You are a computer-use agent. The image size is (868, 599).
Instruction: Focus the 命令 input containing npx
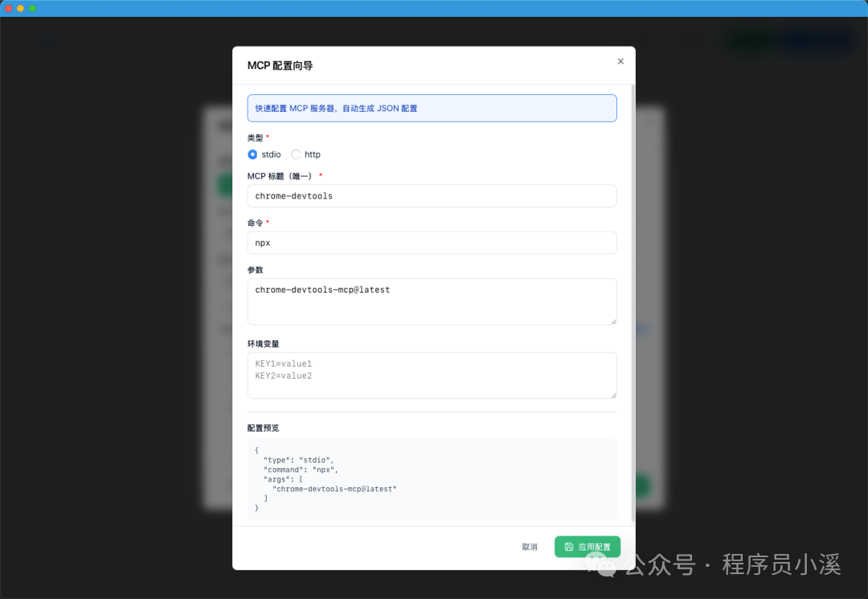click(432, 242)
